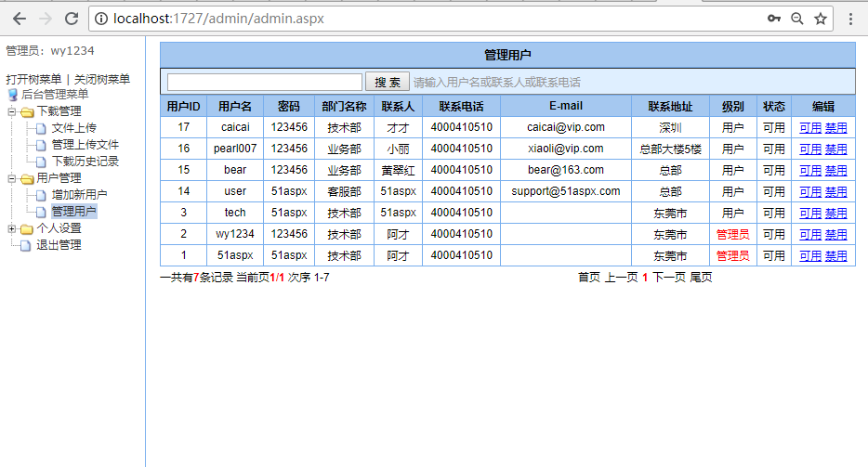Open 增加新用户 in the tree

tap(79, 194)
